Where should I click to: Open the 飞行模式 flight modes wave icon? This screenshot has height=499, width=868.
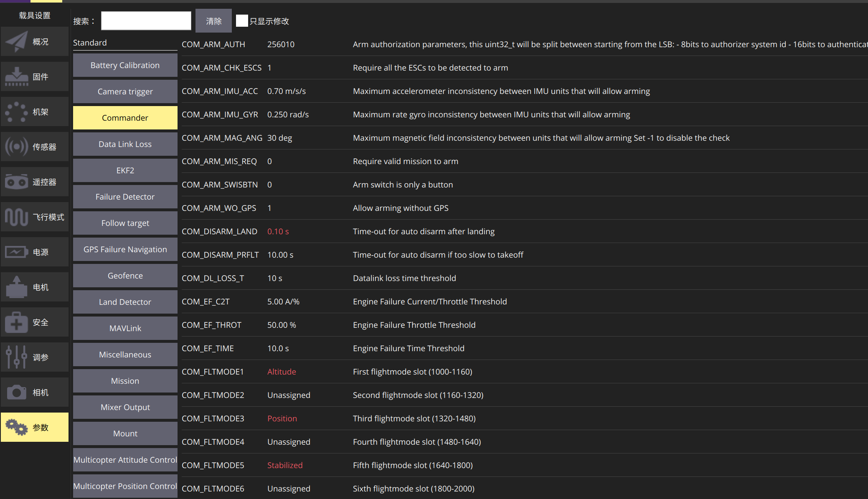(x=17, y=217)
